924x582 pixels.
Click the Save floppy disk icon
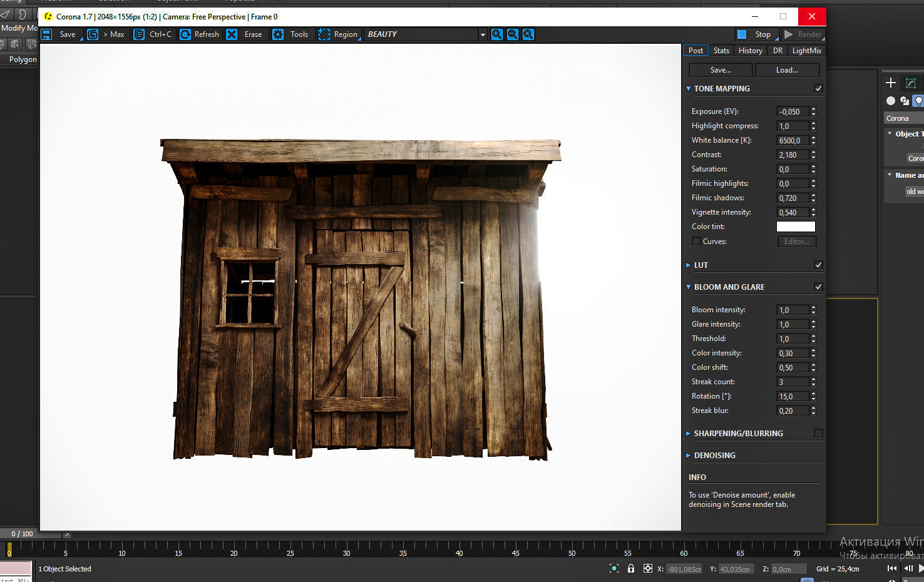coord(46,34)
